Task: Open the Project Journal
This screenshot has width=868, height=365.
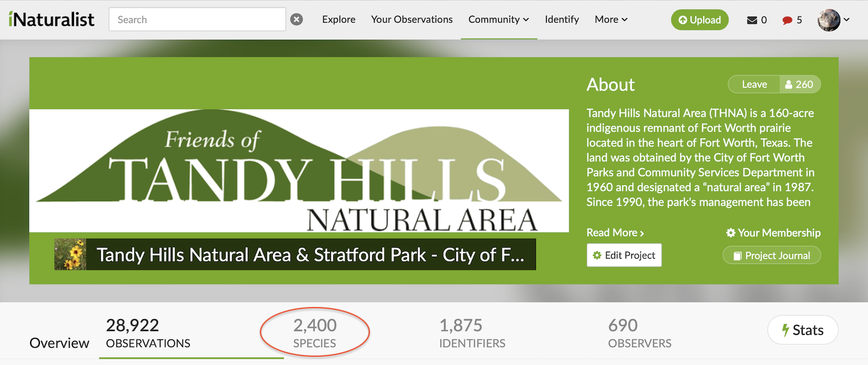Action: coord(771,255)
